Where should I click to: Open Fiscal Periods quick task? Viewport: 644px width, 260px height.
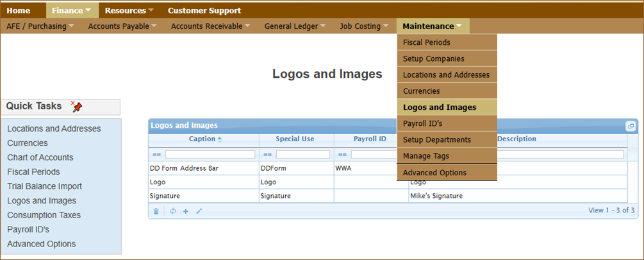coord(34,172)
